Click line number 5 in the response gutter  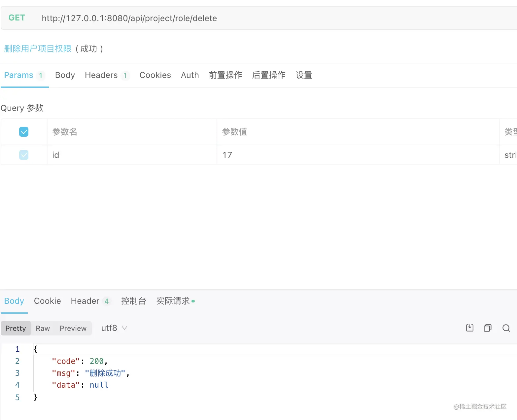(x=17, y=397)
